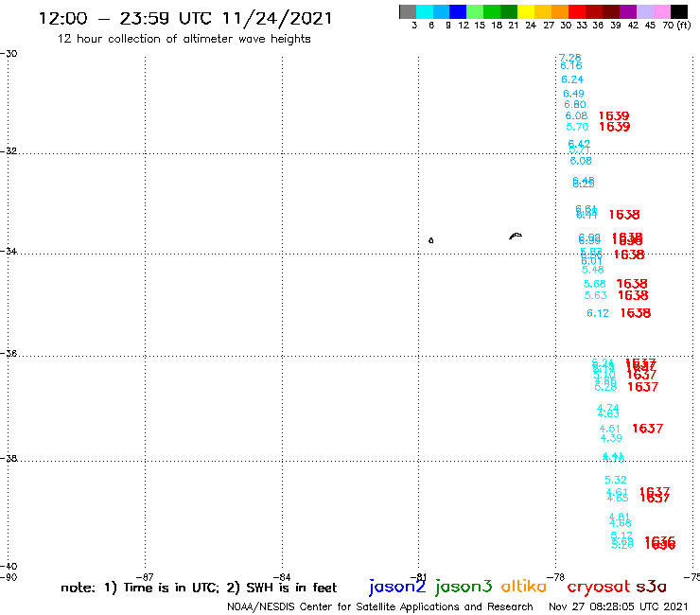
Task: Click the '70 (ft)' legend label
Action: (676, 26)
